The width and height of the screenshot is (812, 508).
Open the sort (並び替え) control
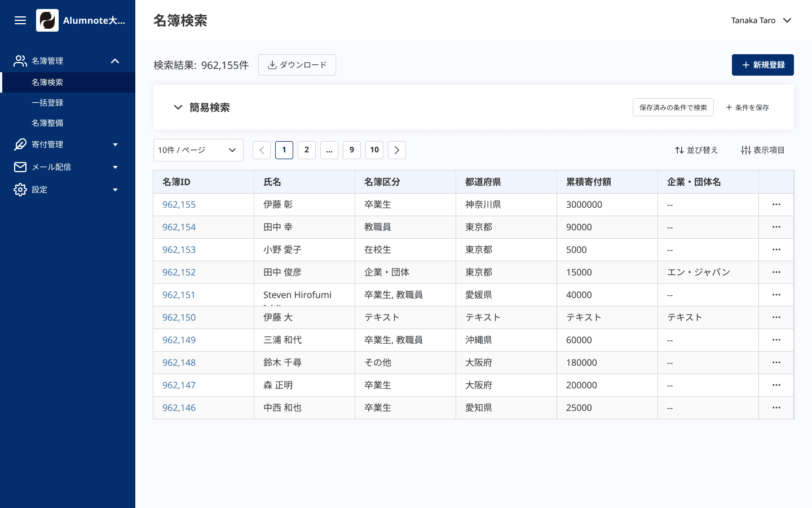point(696,150)
